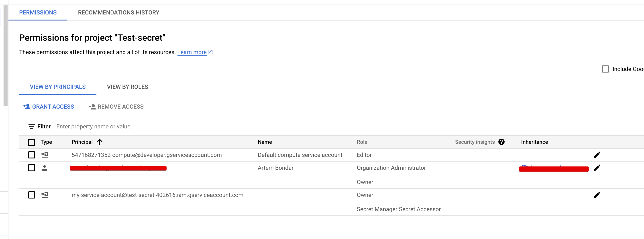Click the external link icon beside Learn more
644x239 pixels.
[210, 52]
